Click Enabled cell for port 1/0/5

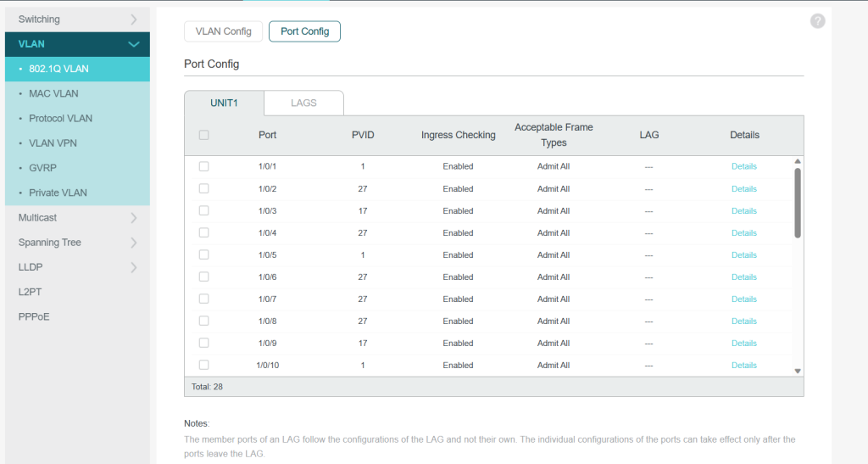[x=458, y=255]
